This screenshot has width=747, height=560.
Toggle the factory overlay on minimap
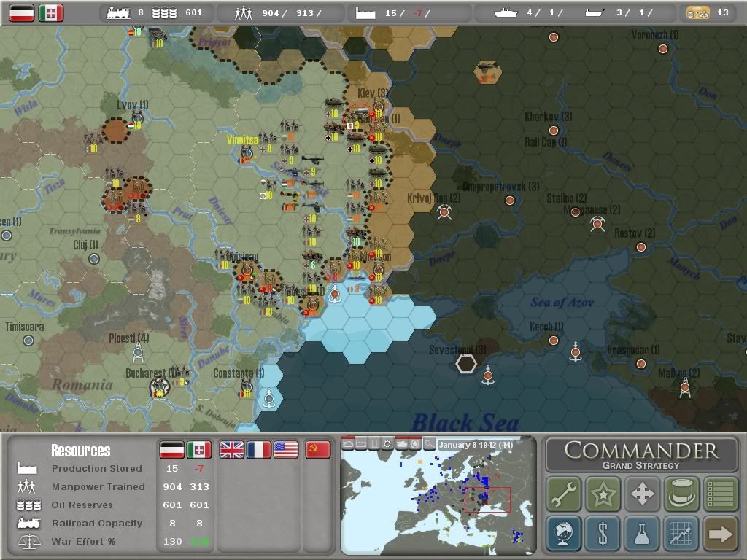(x=361, y=444)
